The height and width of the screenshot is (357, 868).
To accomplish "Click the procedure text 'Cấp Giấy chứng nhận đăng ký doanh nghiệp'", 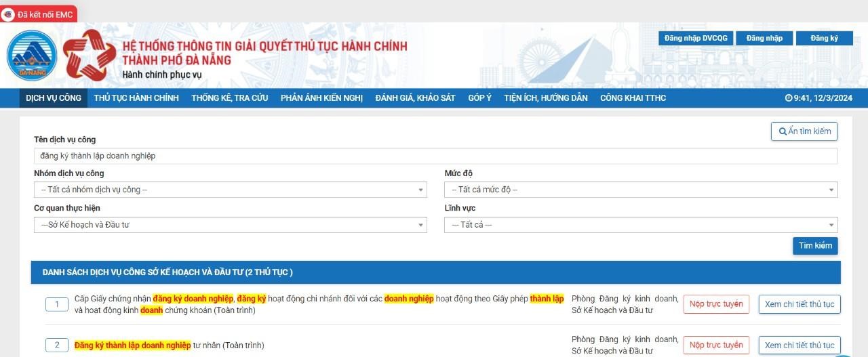I will (x=154, y=299).
